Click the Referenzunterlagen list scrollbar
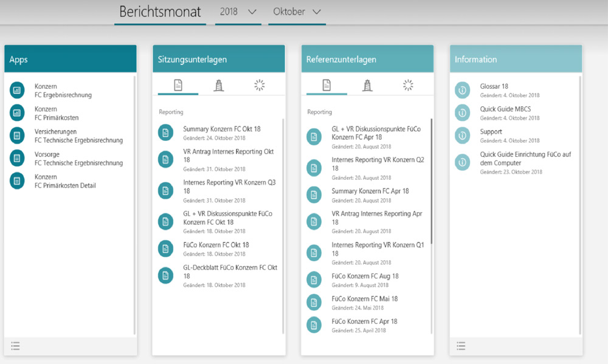This screenshot has width=608, height=364. 432,182
